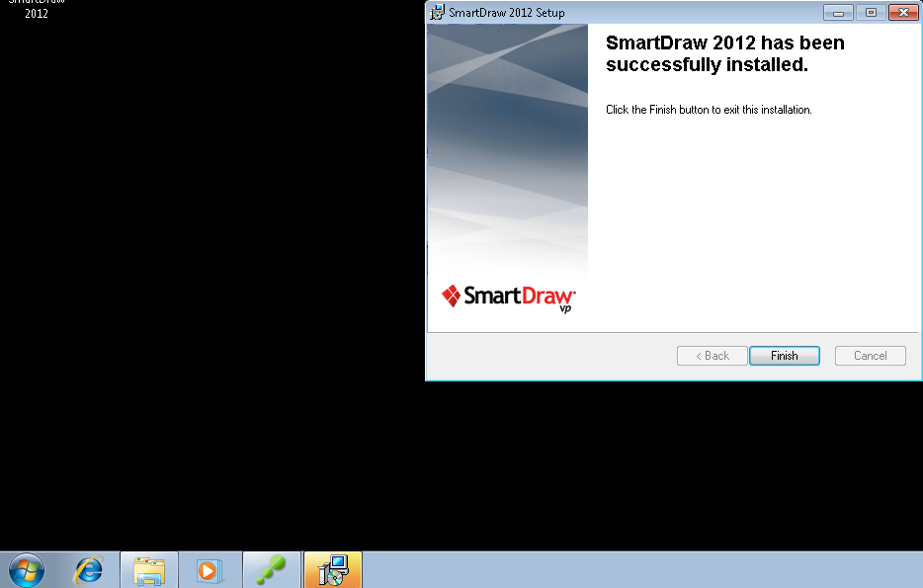Select the SmartDraw 2012 desktop shortcut
This screenshot has height=588, width=923.
tap(37, 8)
